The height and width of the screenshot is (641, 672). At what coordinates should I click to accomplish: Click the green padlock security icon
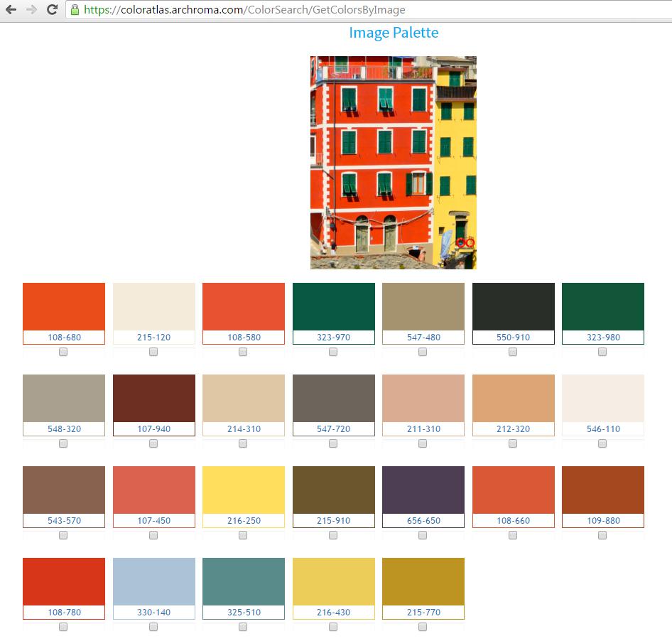coord(75,10)
